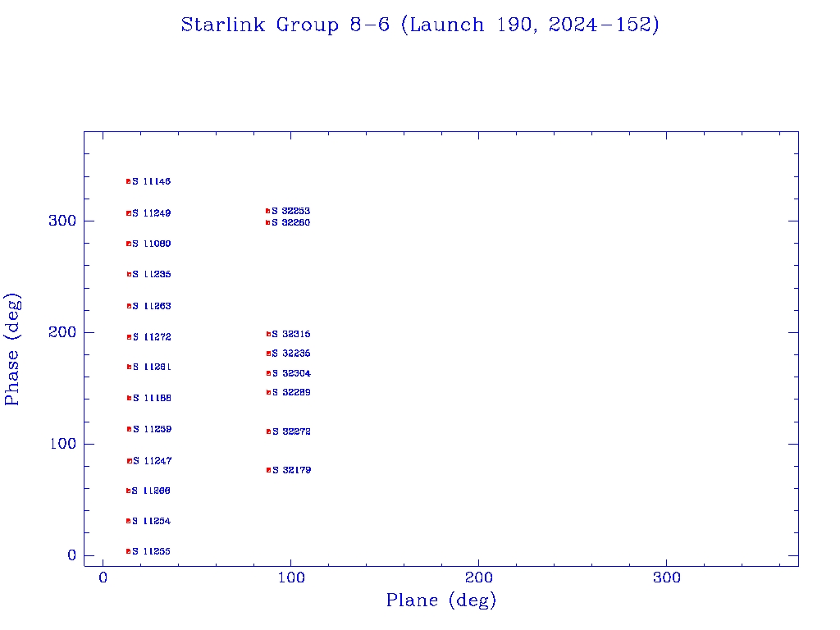This screenshot has height=630, width=840.
Task: Click the red data marker beside S 32272
Action: tap(269, 431)
